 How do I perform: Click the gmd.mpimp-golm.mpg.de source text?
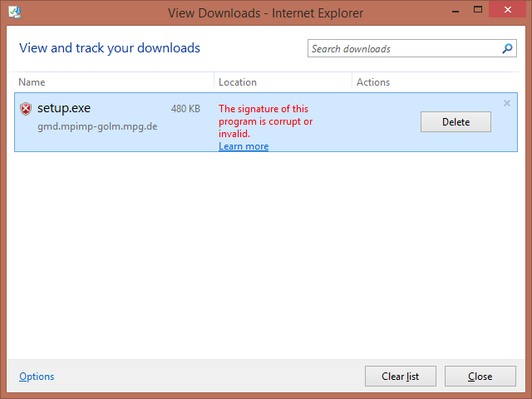[97, 126]
